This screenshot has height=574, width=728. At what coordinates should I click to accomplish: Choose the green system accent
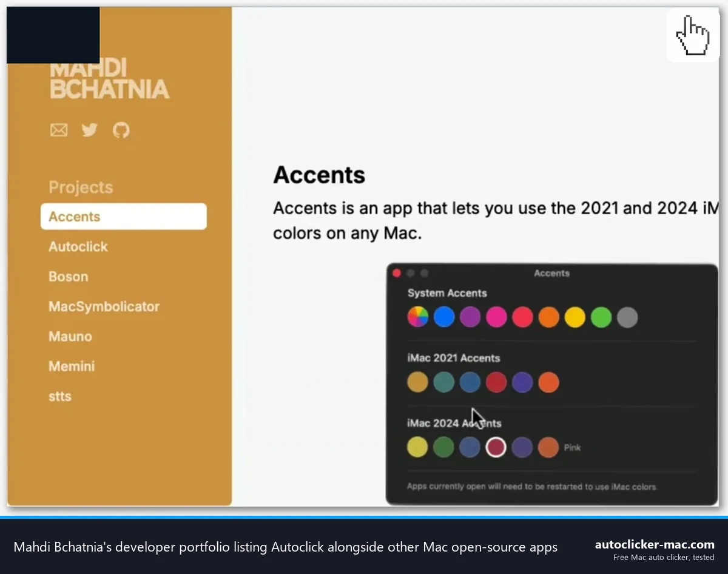coord(601,317)
